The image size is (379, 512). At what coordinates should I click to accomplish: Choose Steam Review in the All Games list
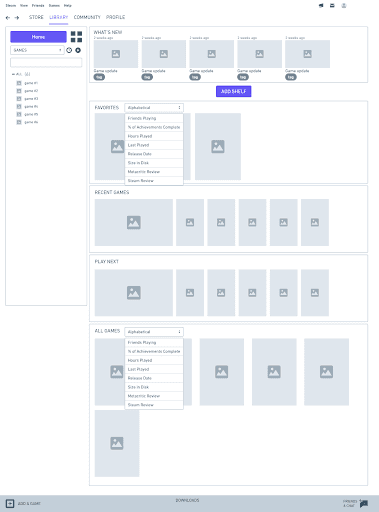coord(154,405)
